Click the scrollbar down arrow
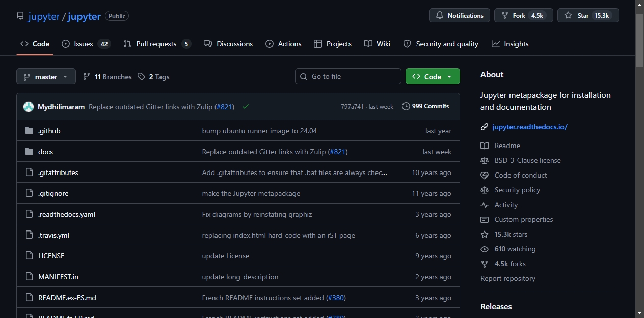The image size is (644, 318). (x=640, y=313)
